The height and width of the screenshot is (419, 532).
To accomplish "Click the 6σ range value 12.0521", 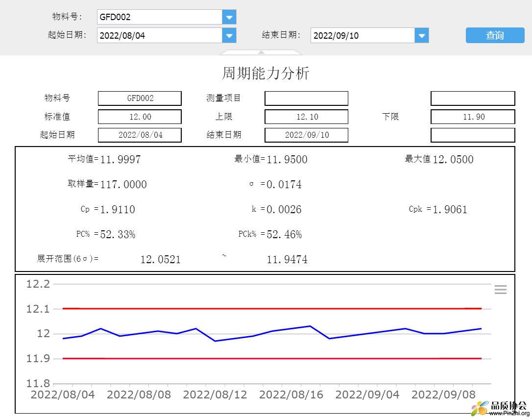I will tap(161, 259).
